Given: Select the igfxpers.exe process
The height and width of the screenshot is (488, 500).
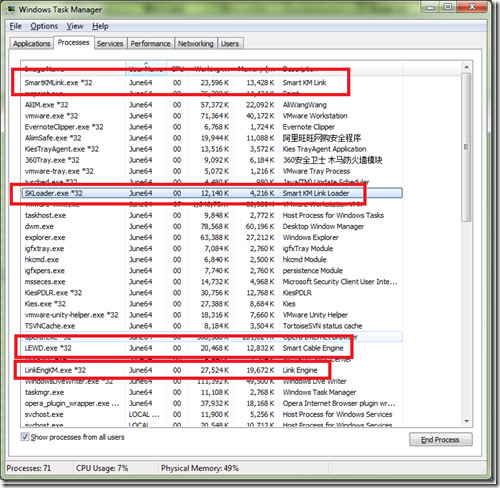Looking at the screenshot, I should click(x=212, y=270).
